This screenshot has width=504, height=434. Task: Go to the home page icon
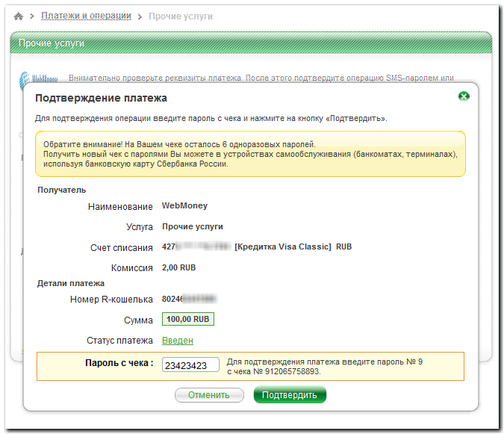[19, 16]
